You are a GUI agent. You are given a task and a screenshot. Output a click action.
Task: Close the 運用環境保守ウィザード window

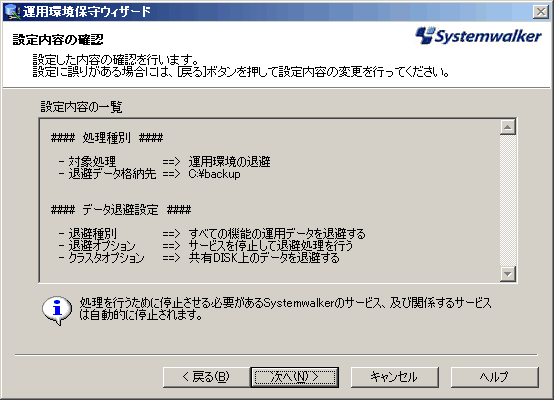pyautogui.click(x=541, y=12)
